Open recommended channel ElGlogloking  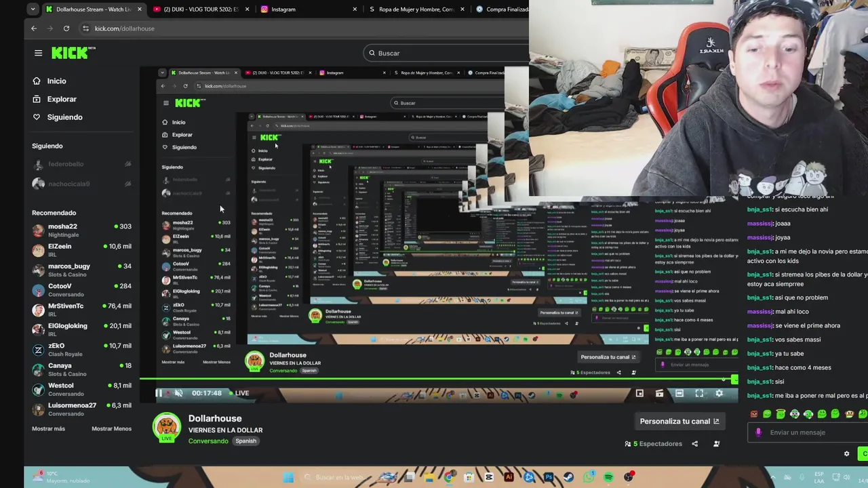point(81,329)
